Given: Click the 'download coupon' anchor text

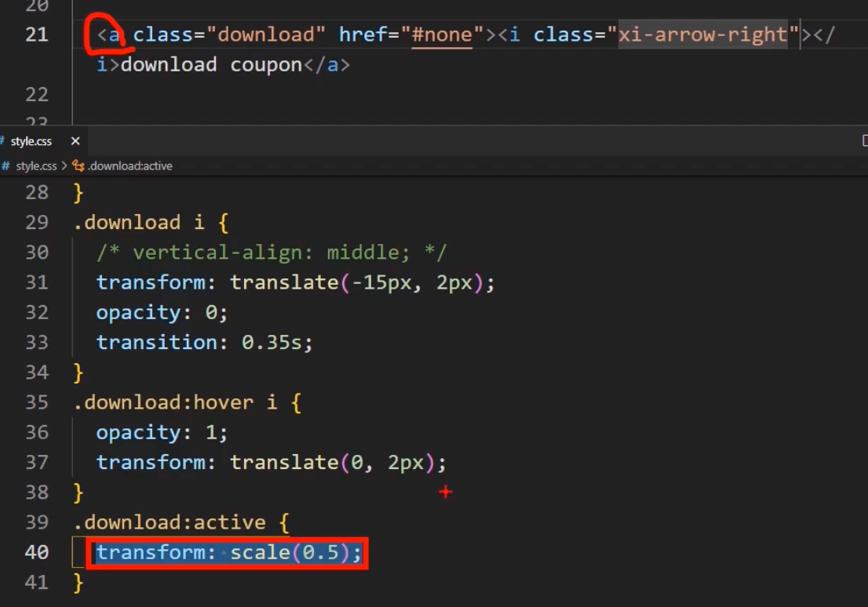Looking at the screenshot, I should [x=211, y=65].
